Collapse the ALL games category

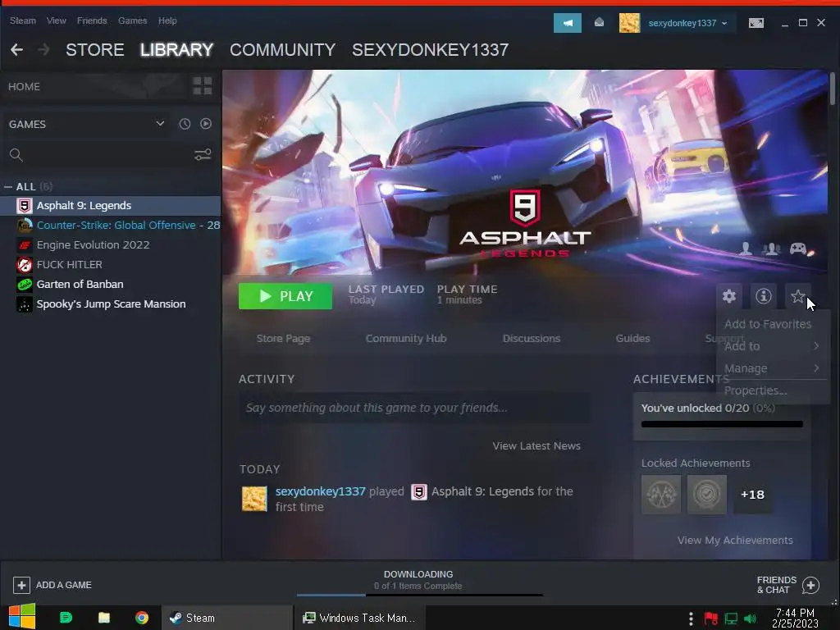pos(8,186)
